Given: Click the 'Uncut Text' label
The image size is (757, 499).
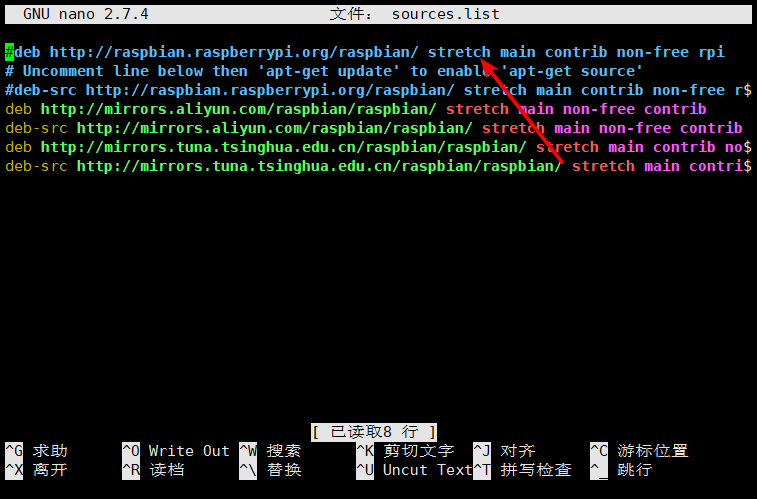Looking at the screenshot, I should point(427,470).
